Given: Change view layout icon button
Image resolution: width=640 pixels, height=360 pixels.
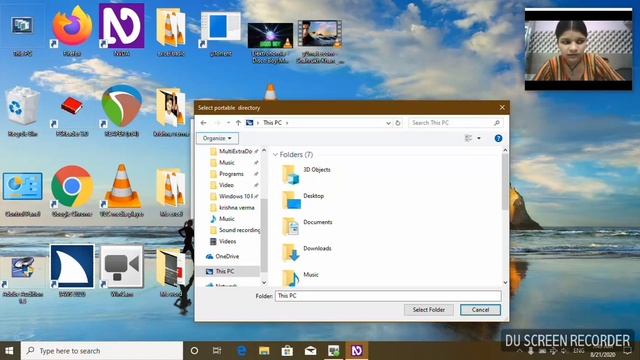Looking at the screenshot, I should (x=469, y=138).
